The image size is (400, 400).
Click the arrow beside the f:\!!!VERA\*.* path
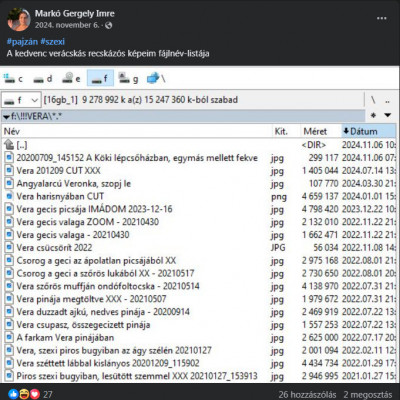[x=6, y=117]
